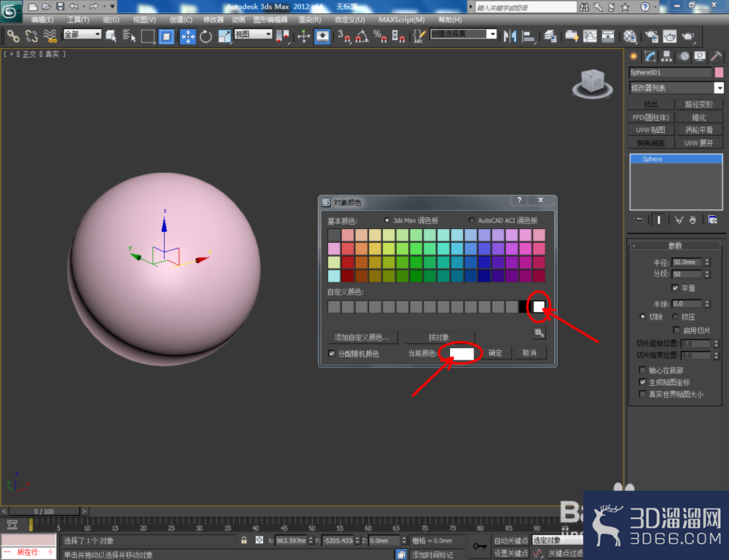This screenshot has width=729, height=560.
Task: Select the Link tool in main toolbar
Action: tap(13, 36)
